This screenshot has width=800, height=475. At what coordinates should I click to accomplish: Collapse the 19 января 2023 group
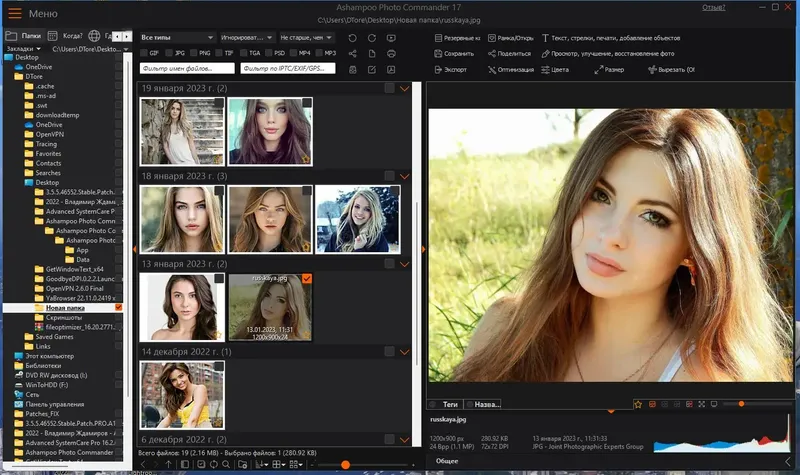[x=404, y=89]
